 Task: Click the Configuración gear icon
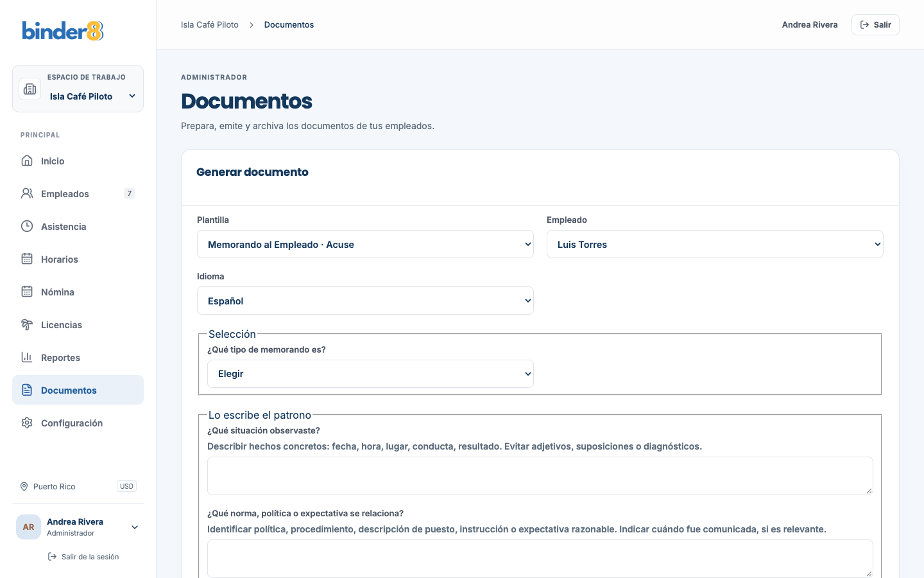point(27,423)
